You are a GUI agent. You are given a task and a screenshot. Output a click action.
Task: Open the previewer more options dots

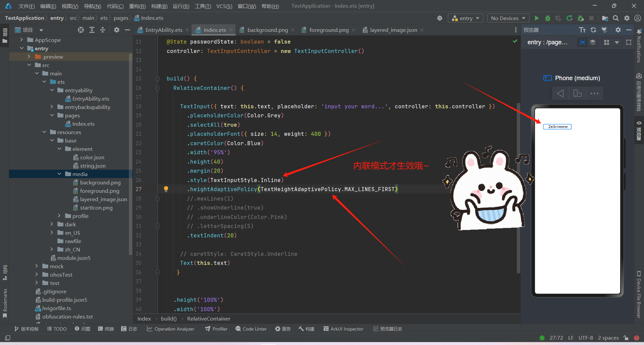coord(594,94)
